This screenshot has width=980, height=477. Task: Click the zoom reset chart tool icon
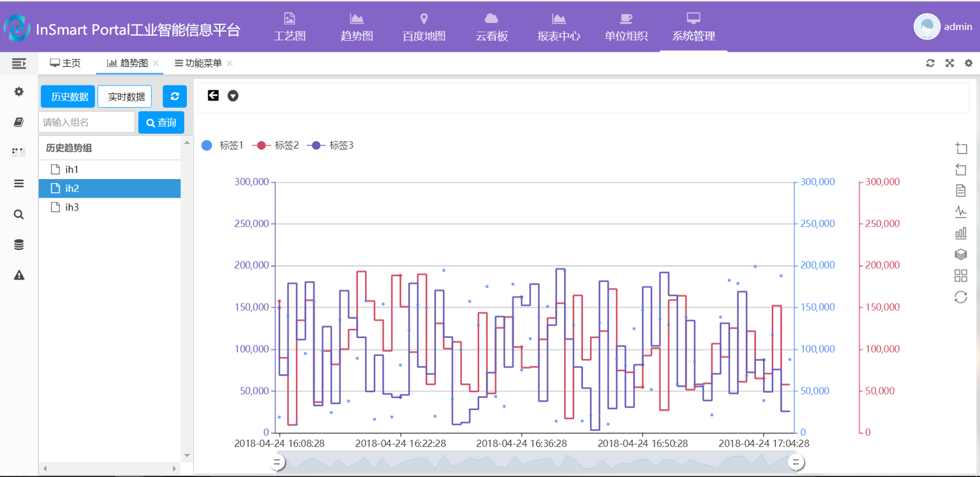tap(961, 170)
